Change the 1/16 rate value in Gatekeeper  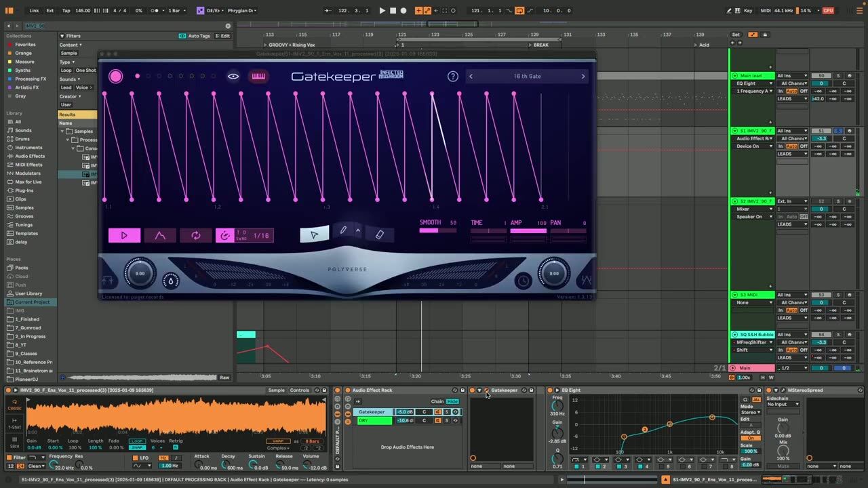261,236
